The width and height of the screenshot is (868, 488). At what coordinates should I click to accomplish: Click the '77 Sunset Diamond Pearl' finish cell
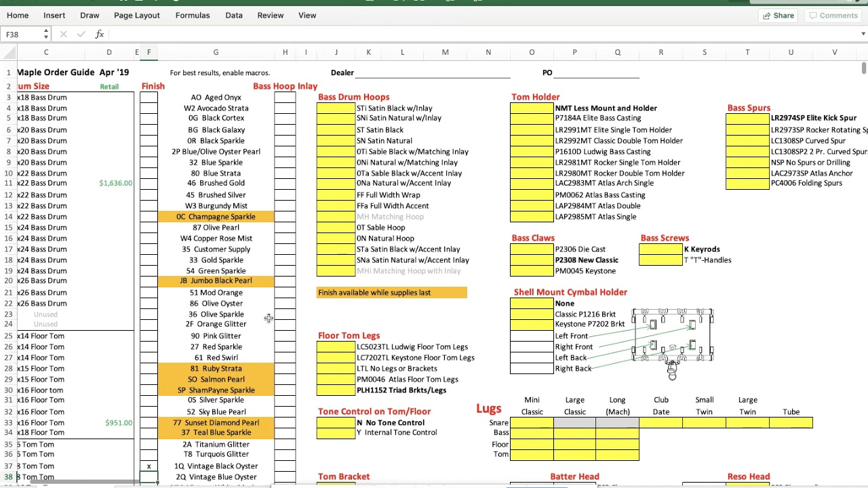pos(216,423)
